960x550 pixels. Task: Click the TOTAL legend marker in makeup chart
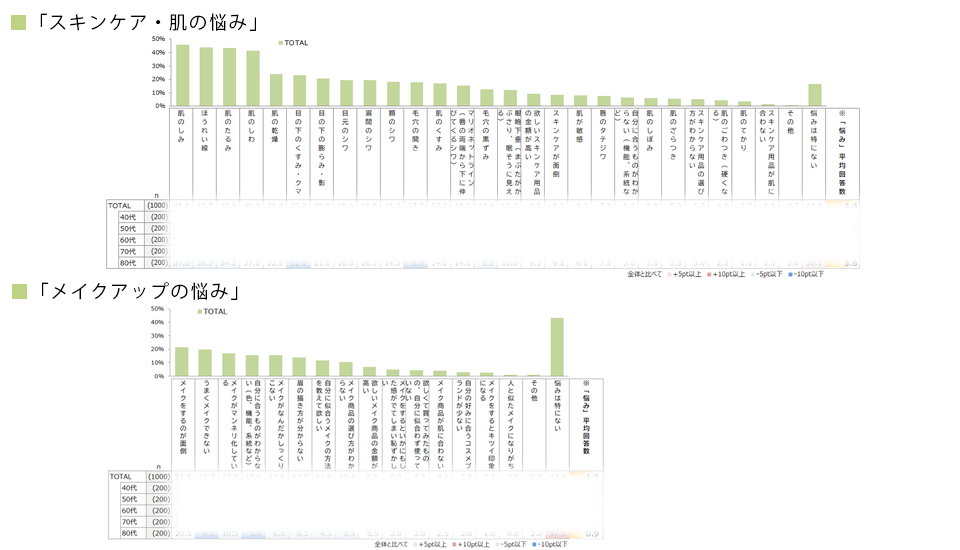coord(199,312)
